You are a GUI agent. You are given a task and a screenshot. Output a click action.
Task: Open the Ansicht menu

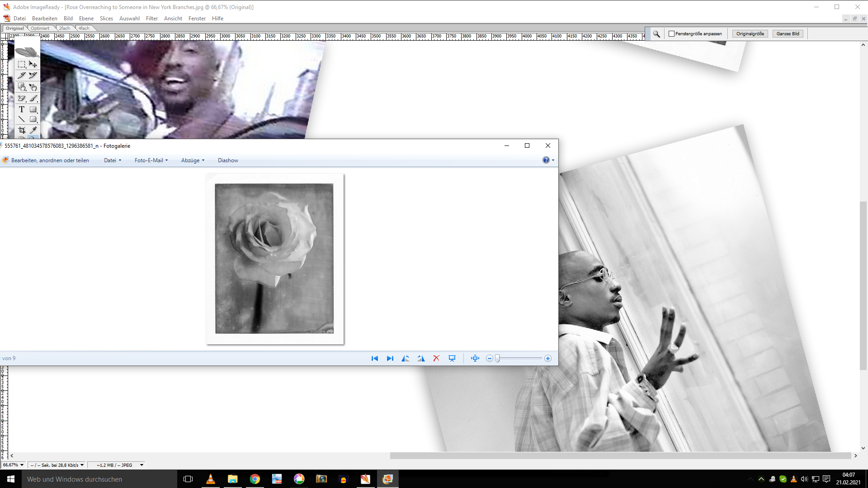(x=173, y=19)
